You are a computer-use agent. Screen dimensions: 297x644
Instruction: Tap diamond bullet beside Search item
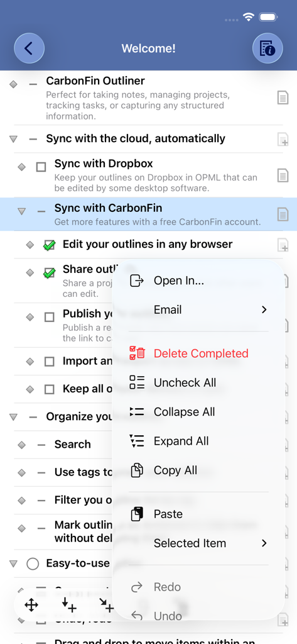(22, 445)
